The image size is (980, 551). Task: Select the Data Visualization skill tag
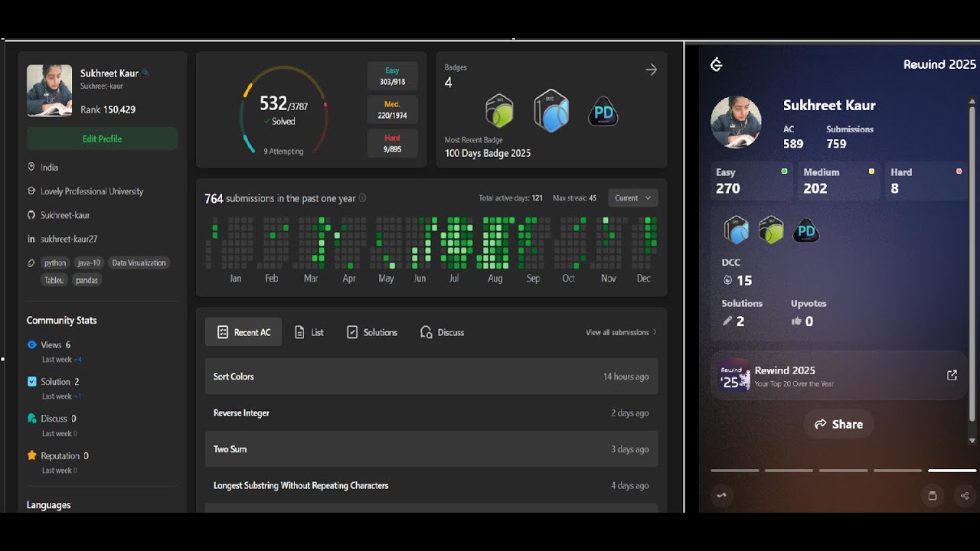click(139, 262)
